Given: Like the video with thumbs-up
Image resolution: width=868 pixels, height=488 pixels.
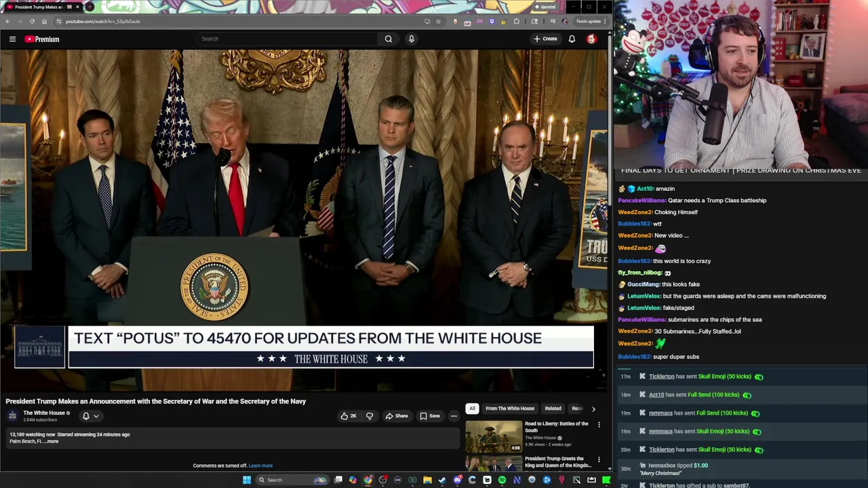Looking at the screenshot, I should click(x=349, y=416).
